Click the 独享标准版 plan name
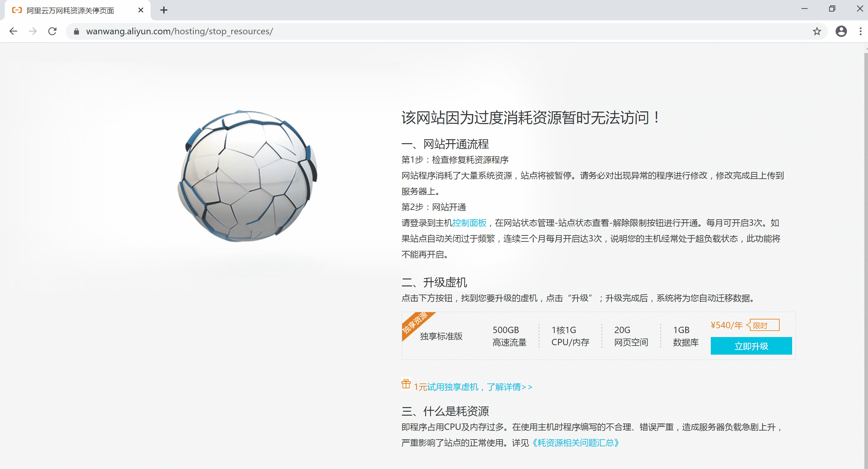This screenshot has height=469, width=868. [441, 336]
